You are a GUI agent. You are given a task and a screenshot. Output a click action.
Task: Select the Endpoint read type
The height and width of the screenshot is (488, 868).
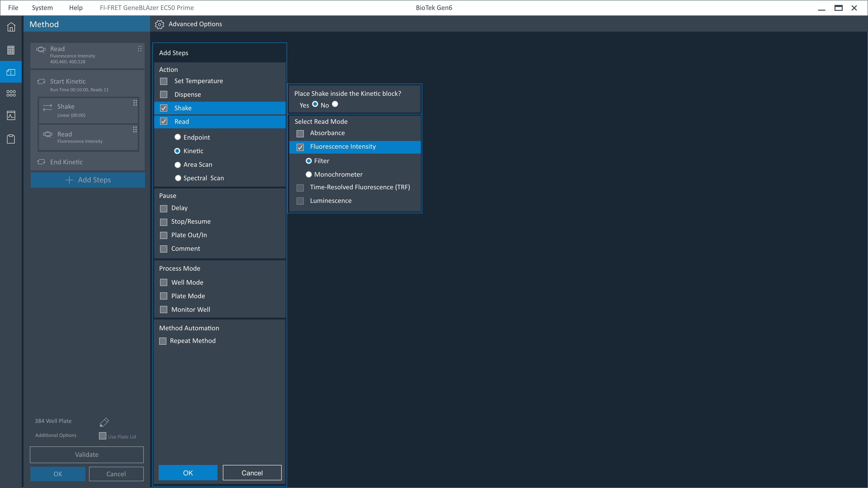(x=178, y=137)
